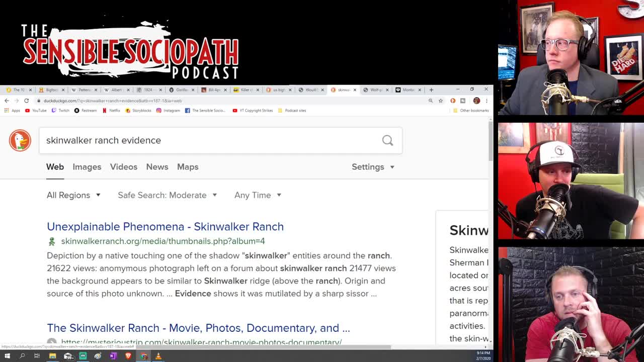Viewport: 644px width, 362px height.
Task: Open the Mail app in the taskbar
Action: point(68,356)
